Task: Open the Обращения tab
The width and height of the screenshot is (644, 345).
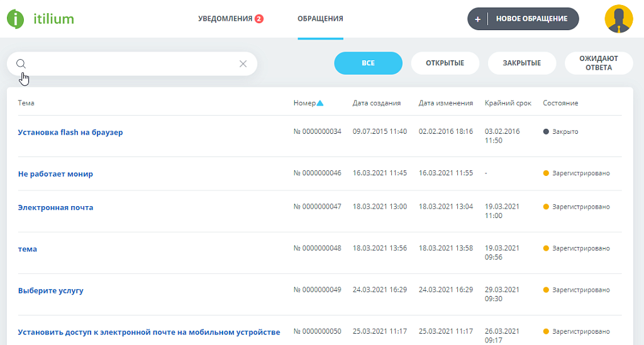Action: pyautogui.click(x=320, y=19)
